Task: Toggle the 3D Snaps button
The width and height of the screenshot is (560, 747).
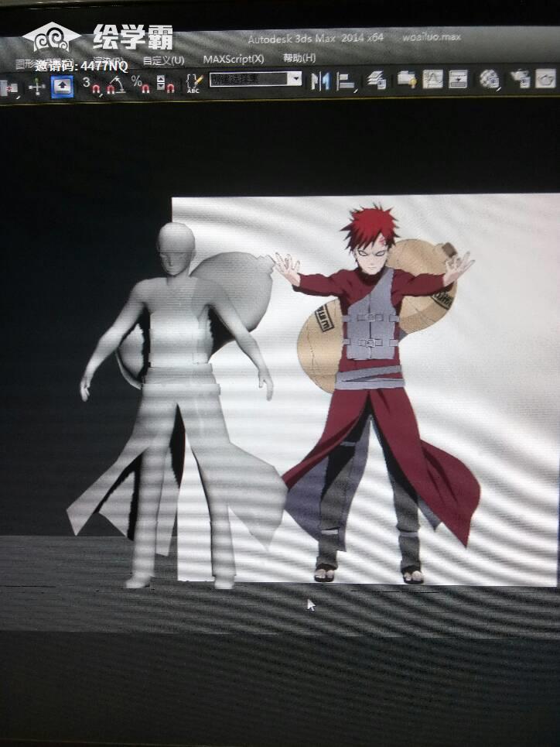Action: 91,86
